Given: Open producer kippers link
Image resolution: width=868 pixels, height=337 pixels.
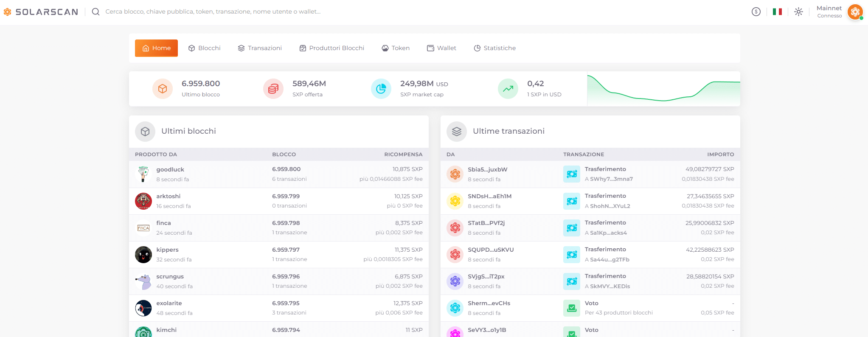Looking at the screenshot, I should (x=168, y=250).
